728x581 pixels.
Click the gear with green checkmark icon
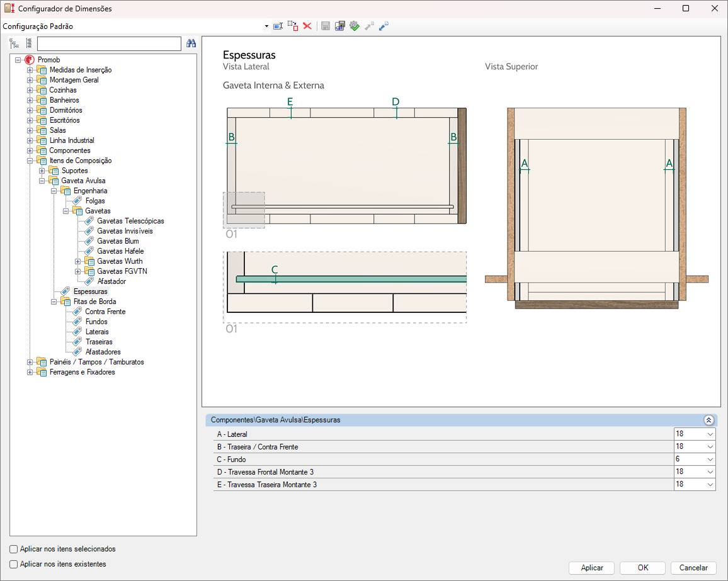coord(355,26)
